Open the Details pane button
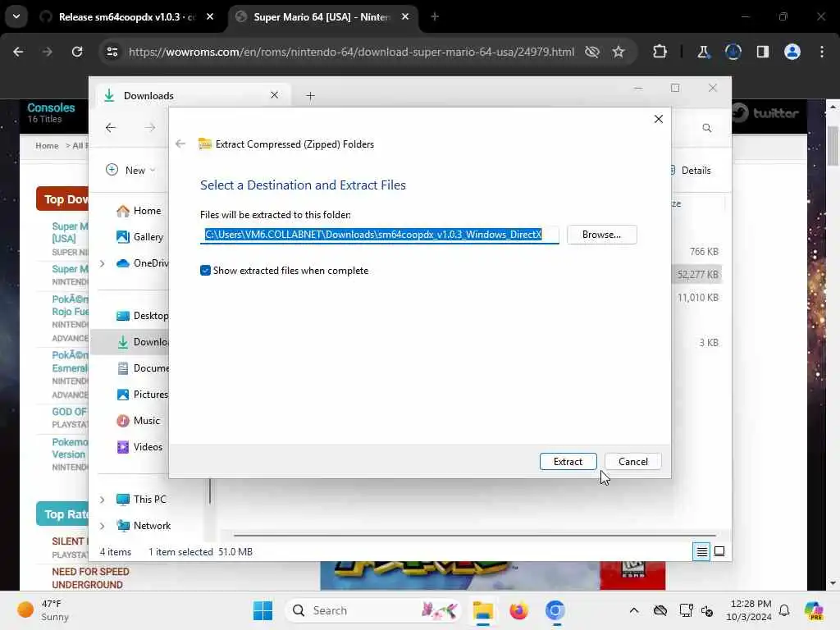Viewport: 840px width, 630px height. point(690,171)
